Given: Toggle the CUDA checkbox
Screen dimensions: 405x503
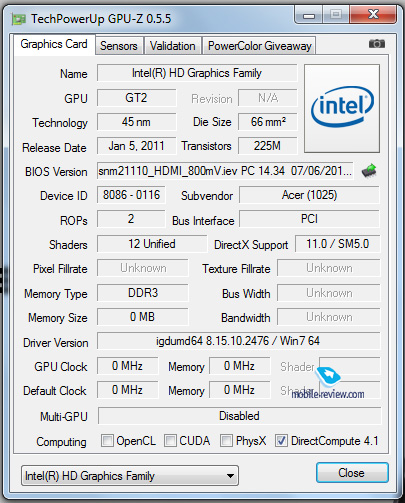Looking at the screenshot, I should tap(170, 441).
